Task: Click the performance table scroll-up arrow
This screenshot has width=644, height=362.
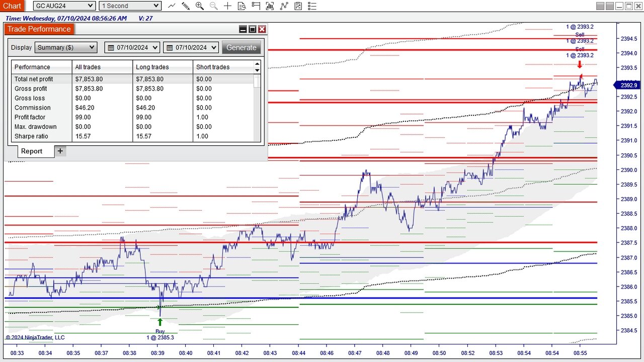Action: 257,64
